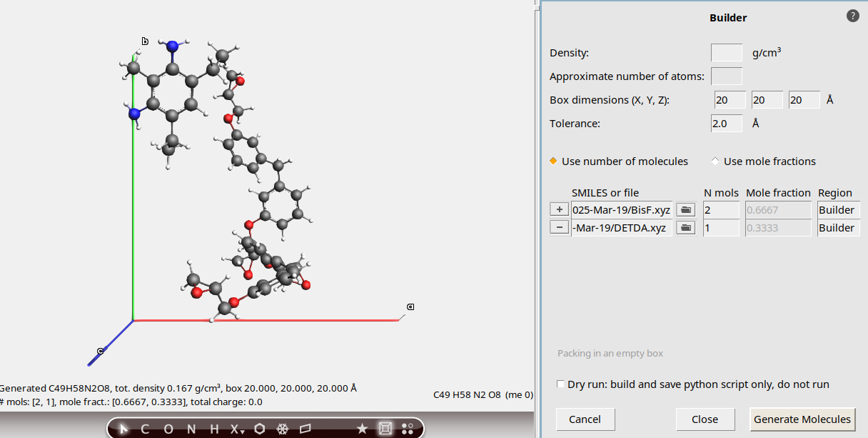Open the Region selector for BisF.xyz
The image size is (868, 438).
tap(838, 209)
